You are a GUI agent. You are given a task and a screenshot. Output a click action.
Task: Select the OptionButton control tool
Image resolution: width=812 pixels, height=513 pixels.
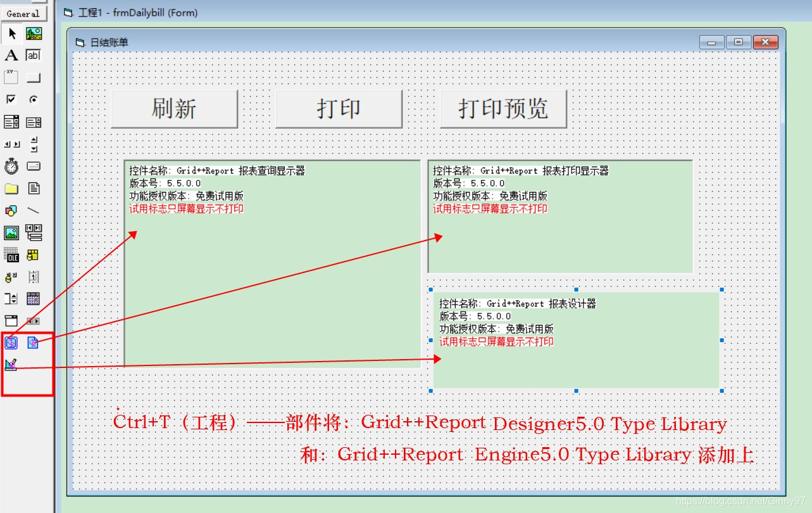point(34,99)
